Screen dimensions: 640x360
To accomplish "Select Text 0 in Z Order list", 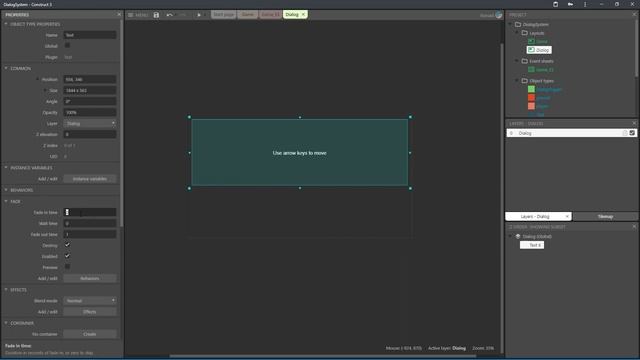I will [x=532, y=245].
